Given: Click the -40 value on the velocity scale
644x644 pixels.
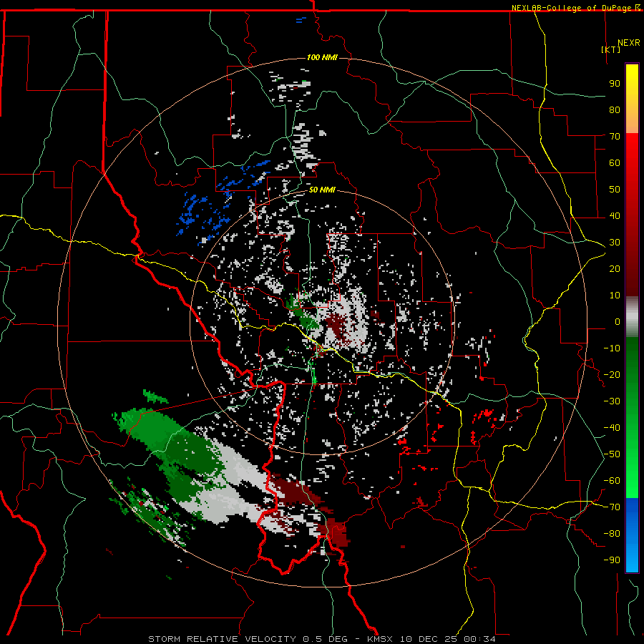Looking at the screenshot, I should point(612,428).
